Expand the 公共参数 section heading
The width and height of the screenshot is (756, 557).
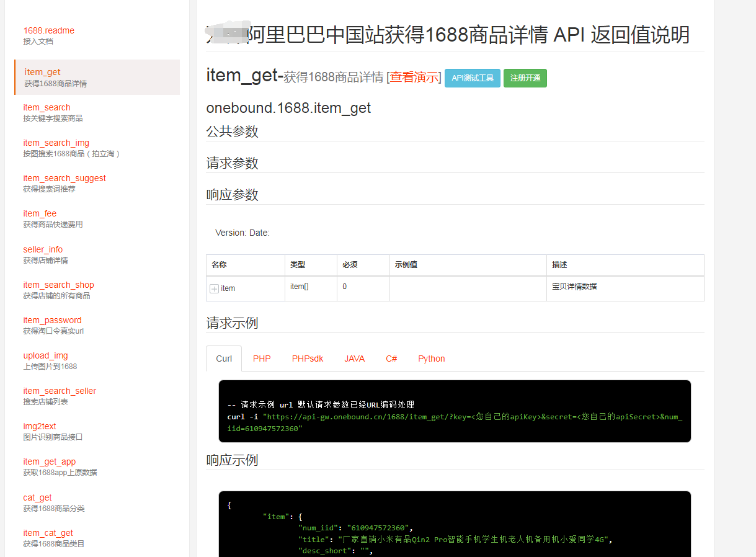(232, 131)
